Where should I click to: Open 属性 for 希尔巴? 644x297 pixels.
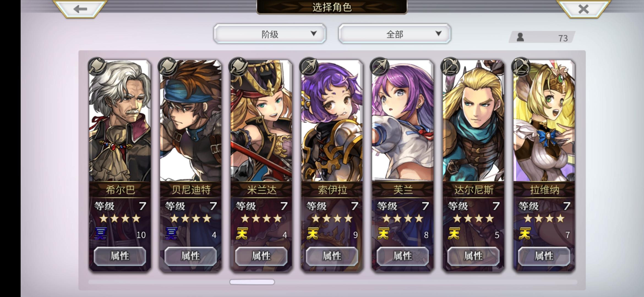point(120,256)
